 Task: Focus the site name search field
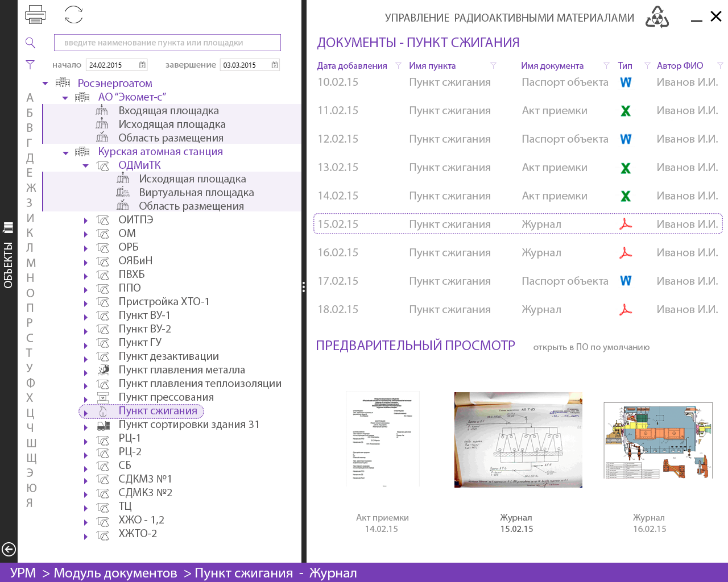coord(167,43)
